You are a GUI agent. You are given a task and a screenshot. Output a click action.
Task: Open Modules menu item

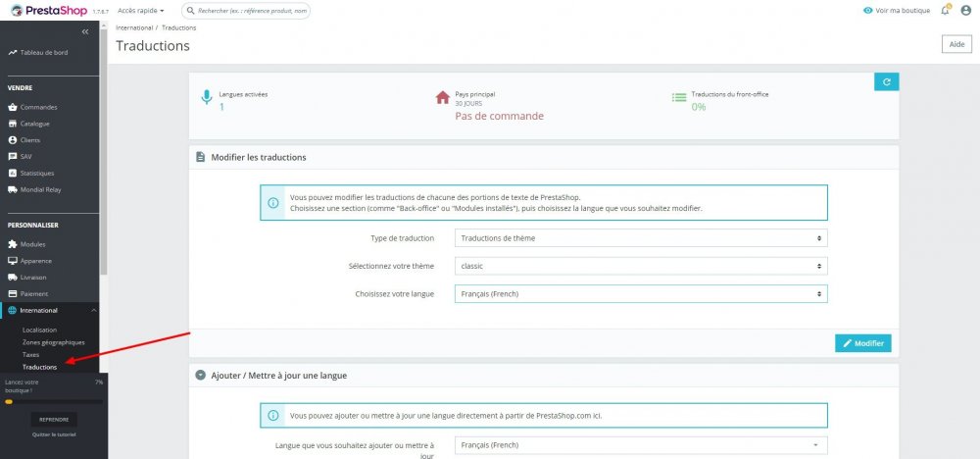coord(32,244)
